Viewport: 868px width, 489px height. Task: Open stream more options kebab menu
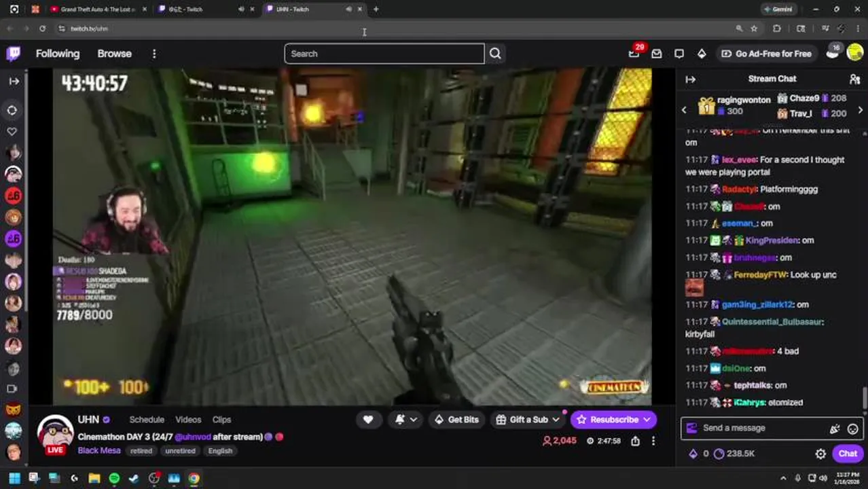653,441
